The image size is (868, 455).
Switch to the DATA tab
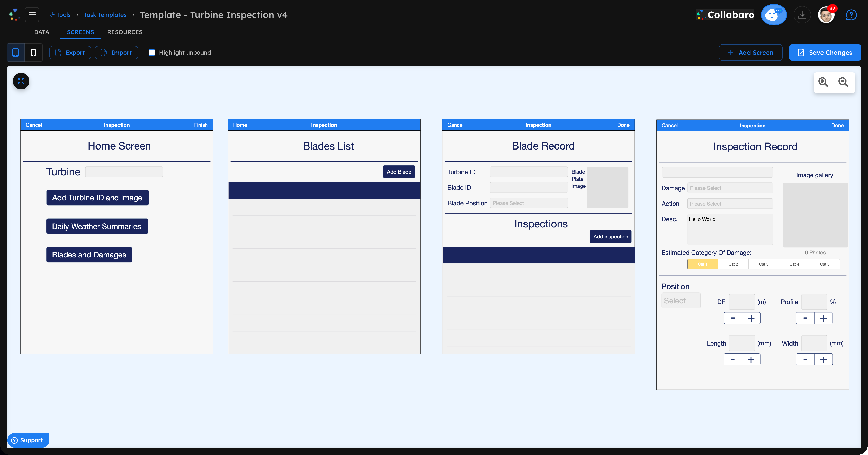coord(42,32)
